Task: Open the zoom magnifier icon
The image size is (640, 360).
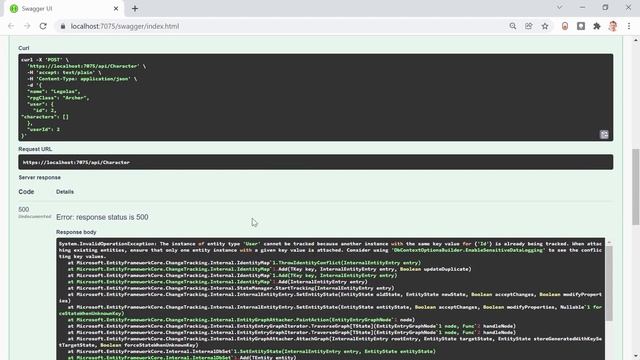Action: (x=513, y=26)
